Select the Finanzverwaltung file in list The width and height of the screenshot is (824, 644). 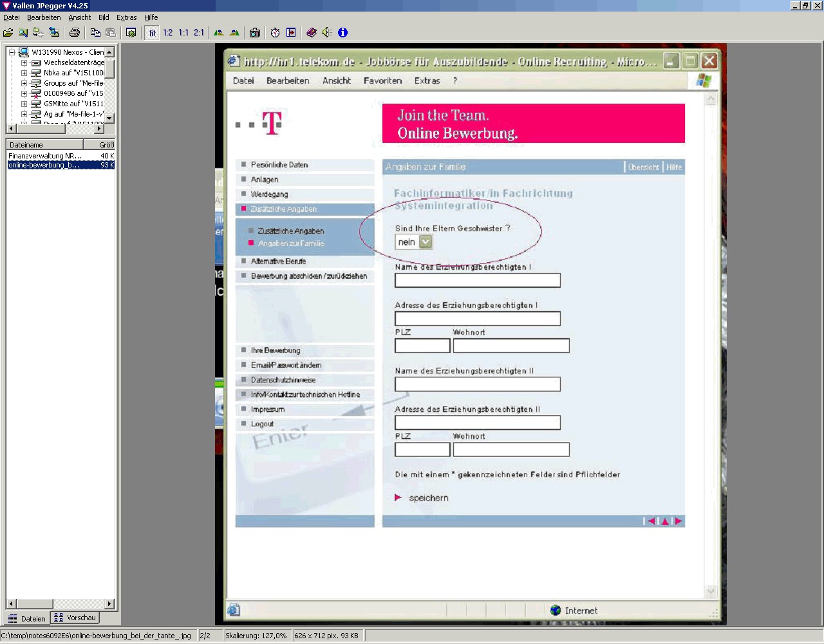point(45,156)
